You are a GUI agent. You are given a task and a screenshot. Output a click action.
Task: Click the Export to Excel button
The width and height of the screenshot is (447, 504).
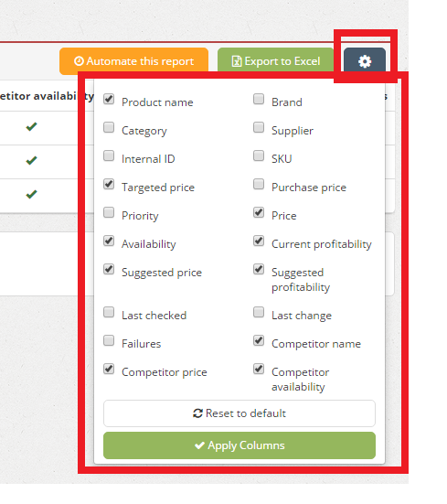click(276, 61)
